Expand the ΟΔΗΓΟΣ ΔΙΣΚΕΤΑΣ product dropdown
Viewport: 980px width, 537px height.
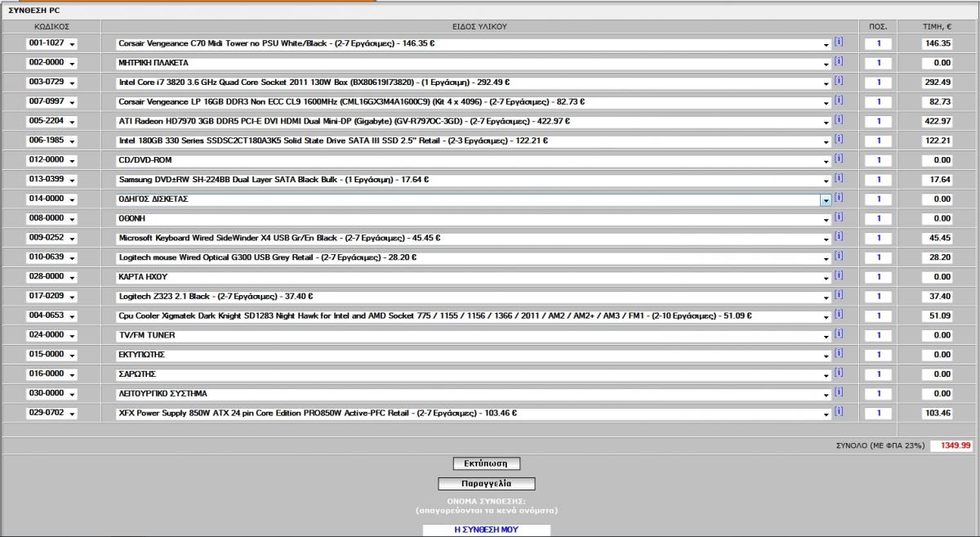tap(473, 199)
